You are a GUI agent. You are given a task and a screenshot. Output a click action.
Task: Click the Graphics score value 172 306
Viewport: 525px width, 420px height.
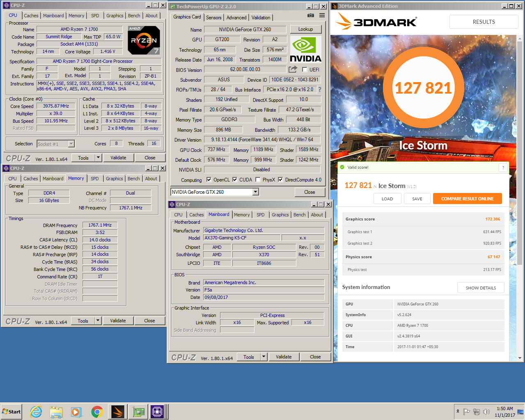point(493,219)
